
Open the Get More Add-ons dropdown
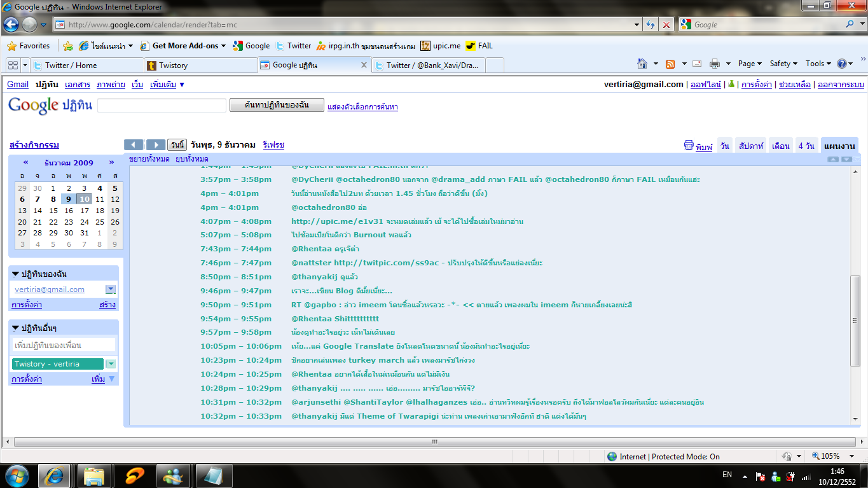(x=224, y=46)
